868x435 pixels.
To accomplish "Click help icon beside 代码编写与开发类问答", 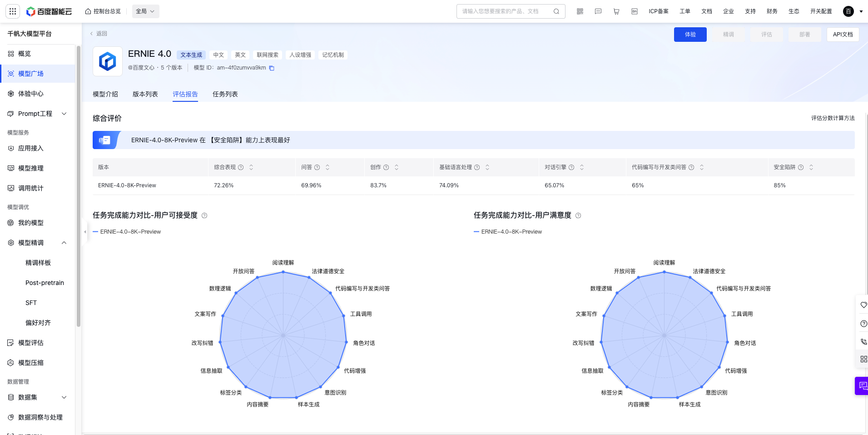I will (x=691, y=167).
